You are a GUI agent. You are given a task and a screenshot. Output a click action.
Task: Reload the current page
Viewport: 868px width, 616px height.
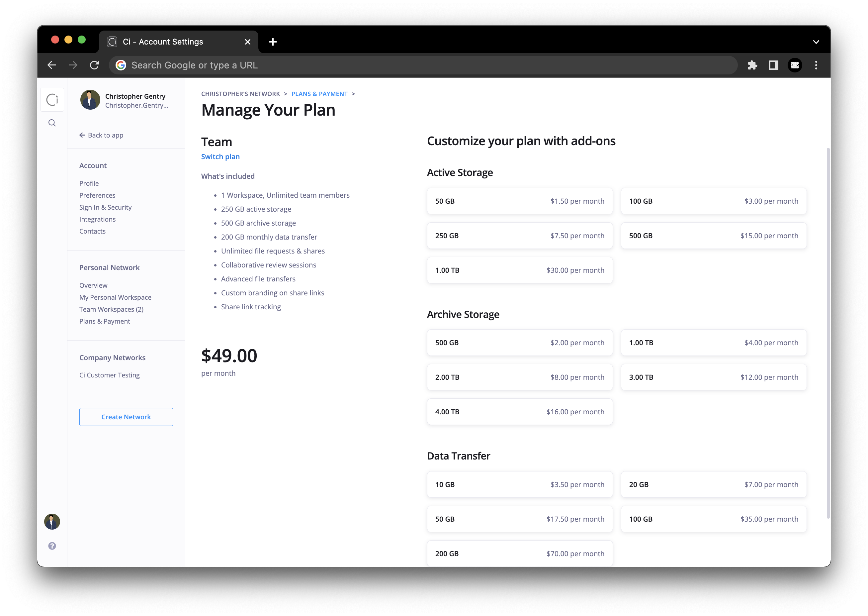point(94,65)
